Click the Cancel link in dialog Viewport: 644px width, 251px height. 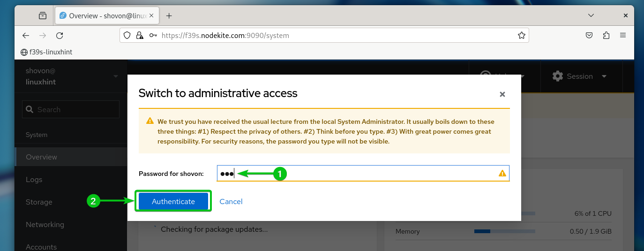231,201
